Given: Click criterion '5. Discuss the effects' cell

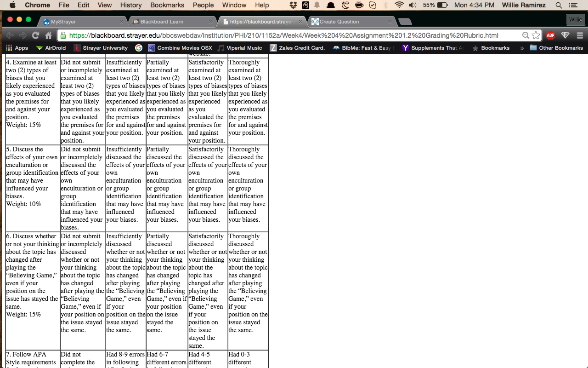Looking at the screenshot, I should click(33, 188).
